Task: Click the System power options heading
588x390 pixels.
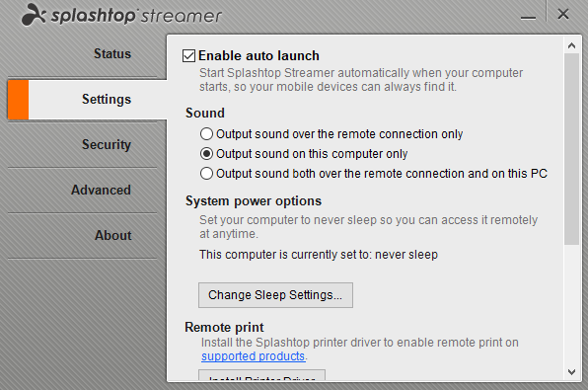Action: (254, 201)
